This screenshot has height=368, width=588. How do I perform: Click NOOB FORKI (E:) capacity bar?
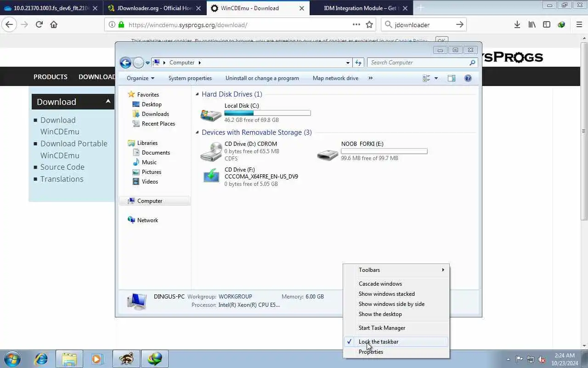384,151
